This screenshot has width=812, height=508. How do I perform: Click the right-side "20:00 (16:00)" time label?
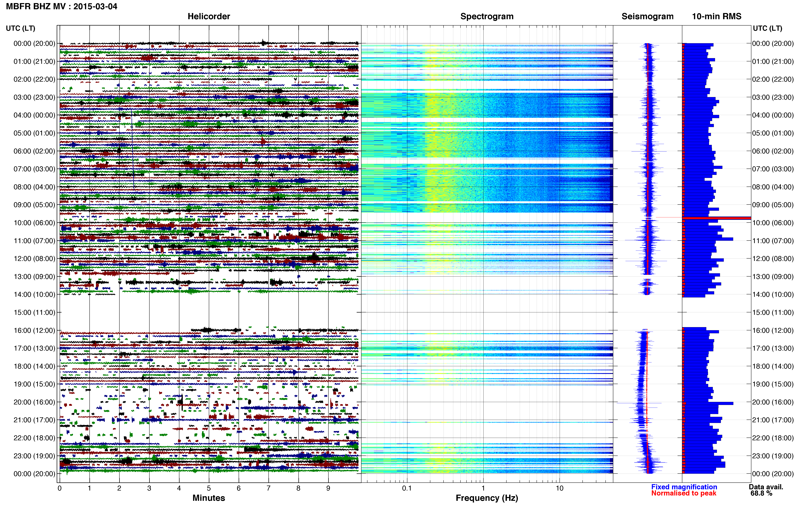pos(773,402)
